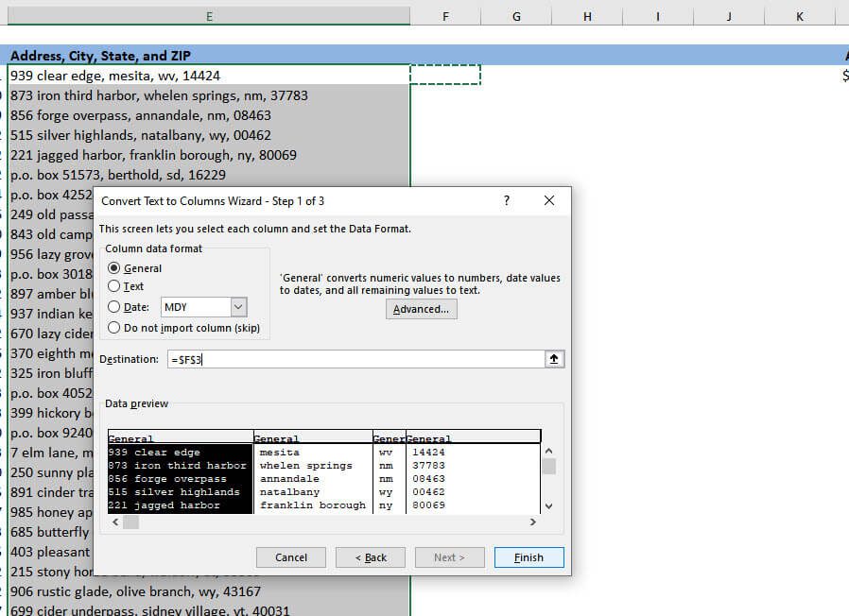Click the down scroll arrow in Data preview
The image size is (849, 616).
tap(549, 505)
